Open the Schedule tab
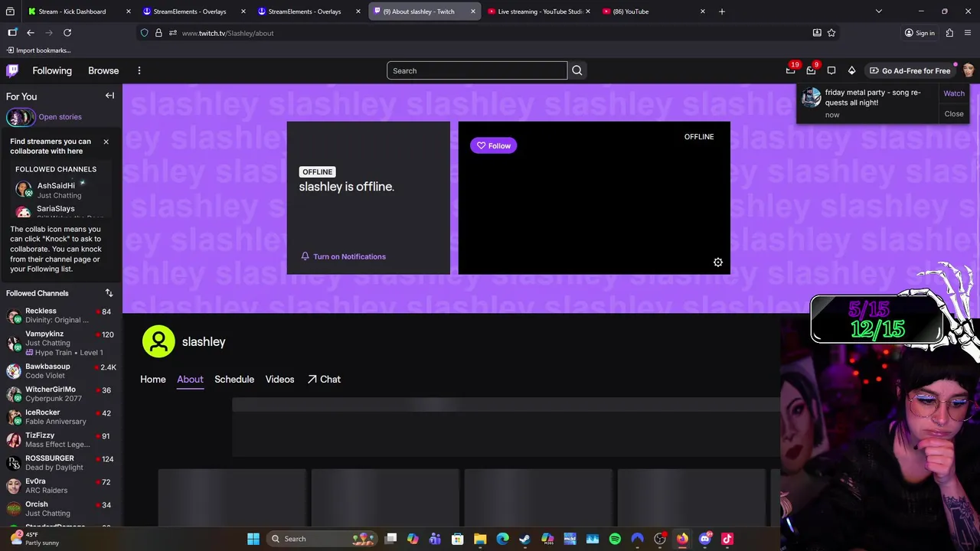This screenshot has height=551, width=980. [234, 380]
